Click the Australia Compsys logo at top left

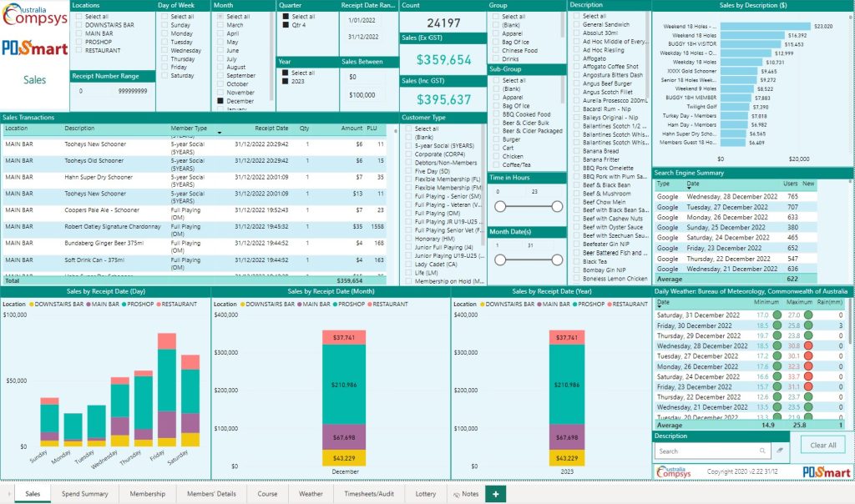click(33, 14)
